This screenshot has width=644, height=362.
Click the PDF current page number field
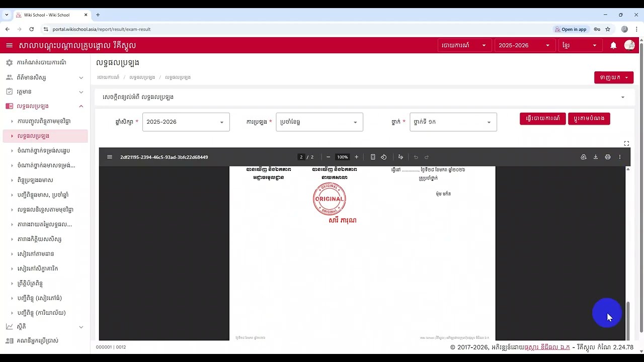(301, 157)
